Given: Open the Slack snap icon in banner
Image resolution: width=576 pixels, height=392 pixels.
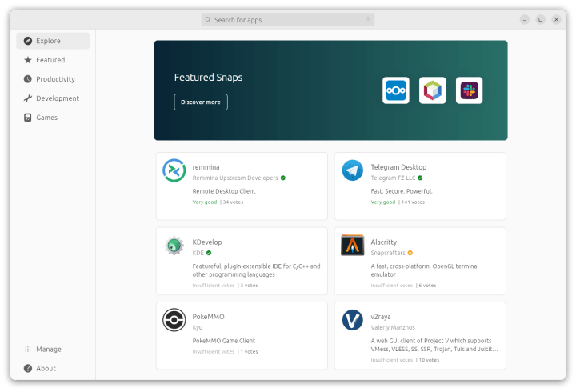Looking at the screenshot, I should click(469, 90).
